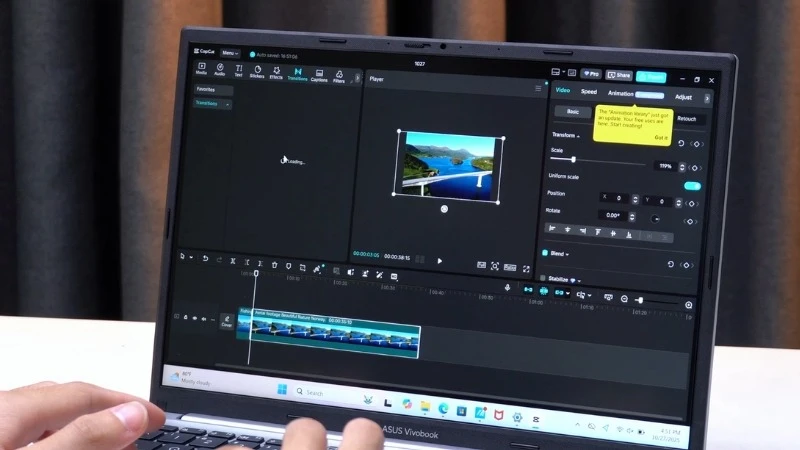
Task: Open the Player panel options menu
Action: tap(538, 89)
